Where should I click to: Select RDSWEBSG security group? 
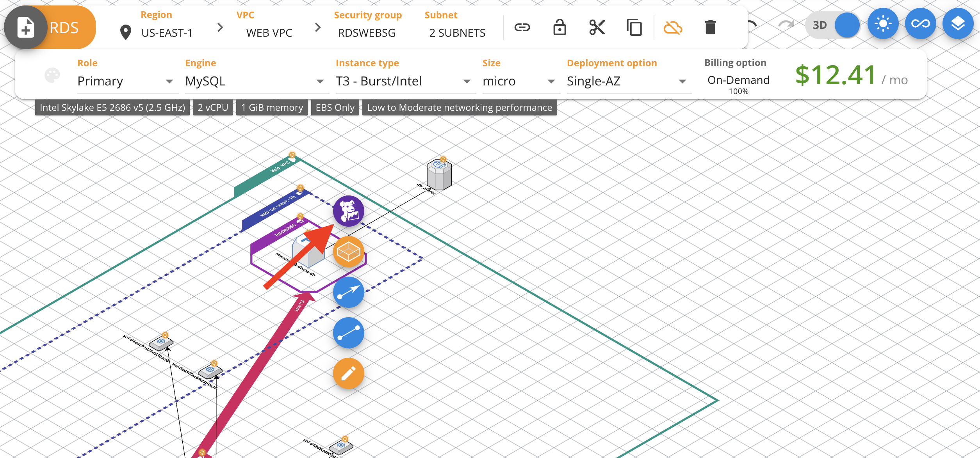pos(367,33)
